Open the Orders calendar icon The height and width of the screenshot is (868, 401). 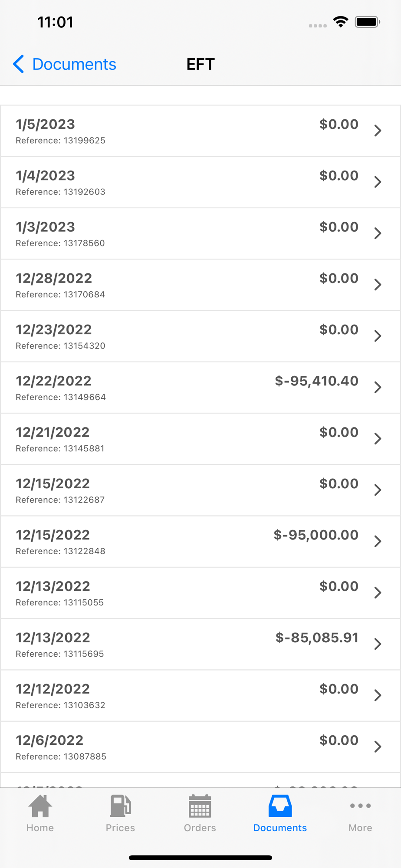coord(200,806)
